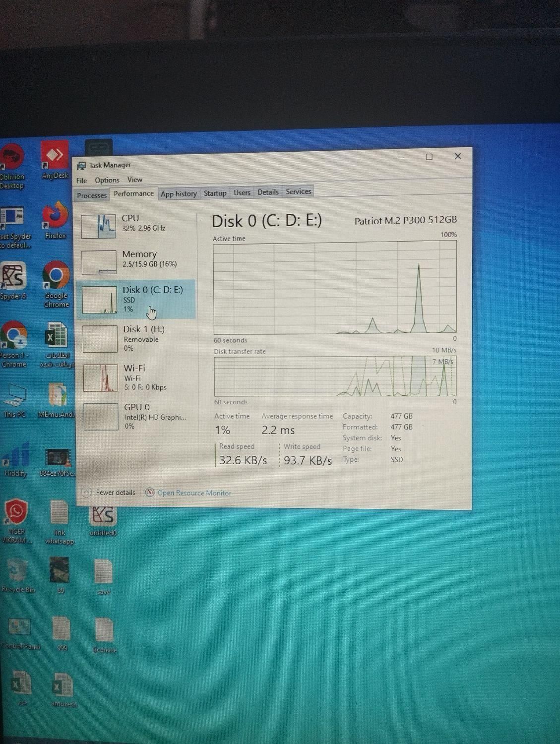Open the Options menu
The image size is (560, 744).
(x=107, y=180)
